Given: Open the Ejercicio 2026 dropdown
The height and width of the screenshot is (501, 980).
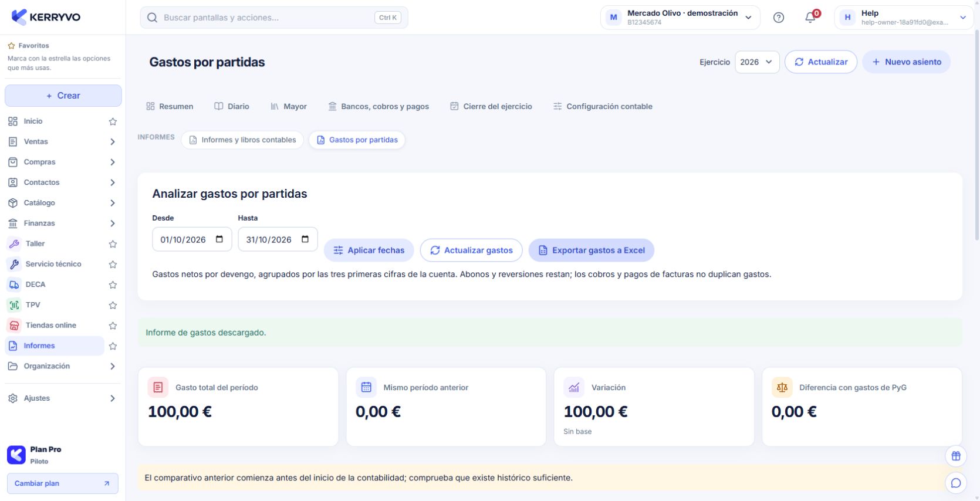Looking at the screenshot, I should tap(757, 62).
